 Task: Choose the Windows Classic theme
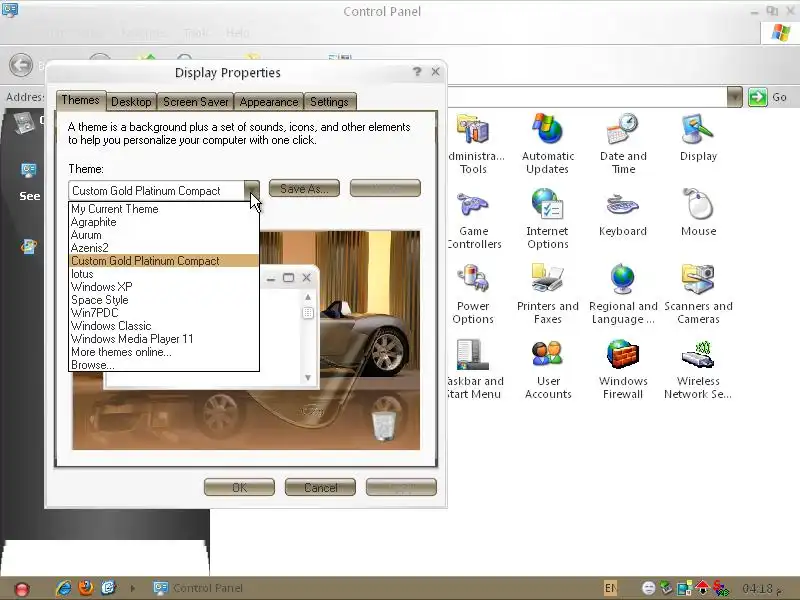point(164,326)
